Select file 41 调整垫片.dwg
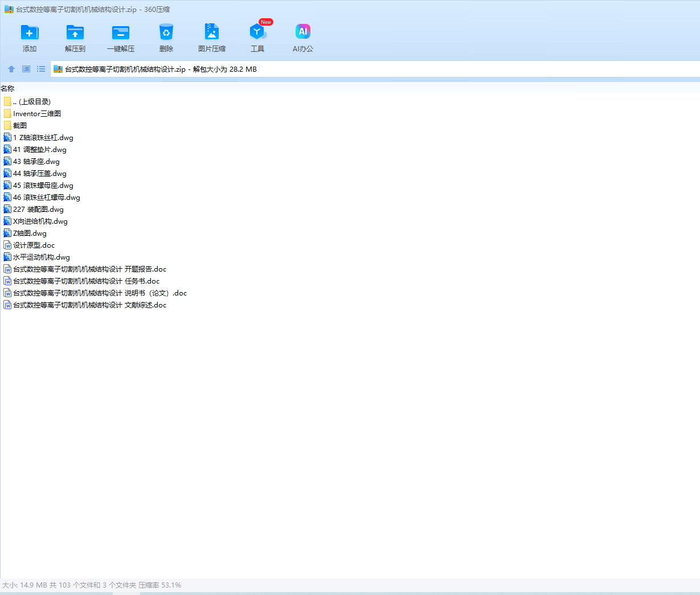 [35, 149]
